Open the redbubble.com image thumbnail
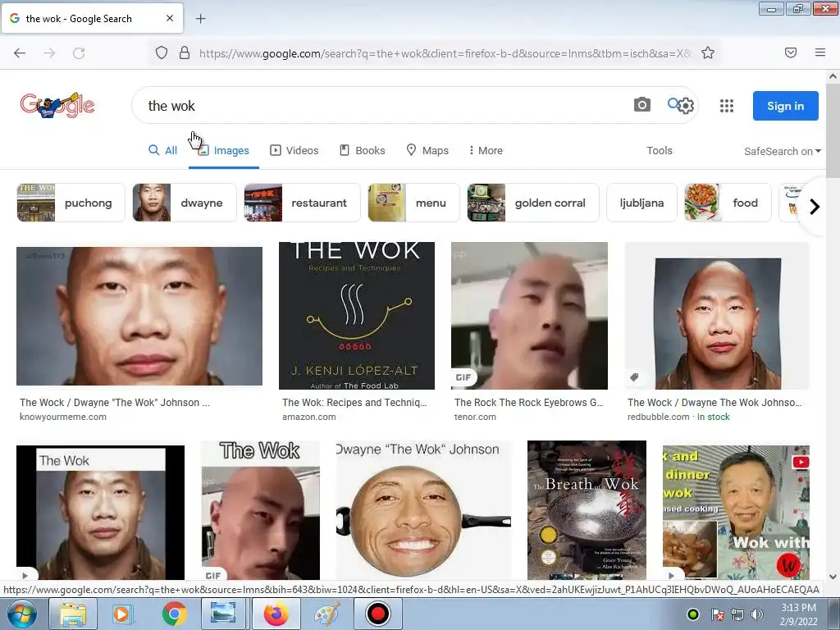 click(717, 316)
